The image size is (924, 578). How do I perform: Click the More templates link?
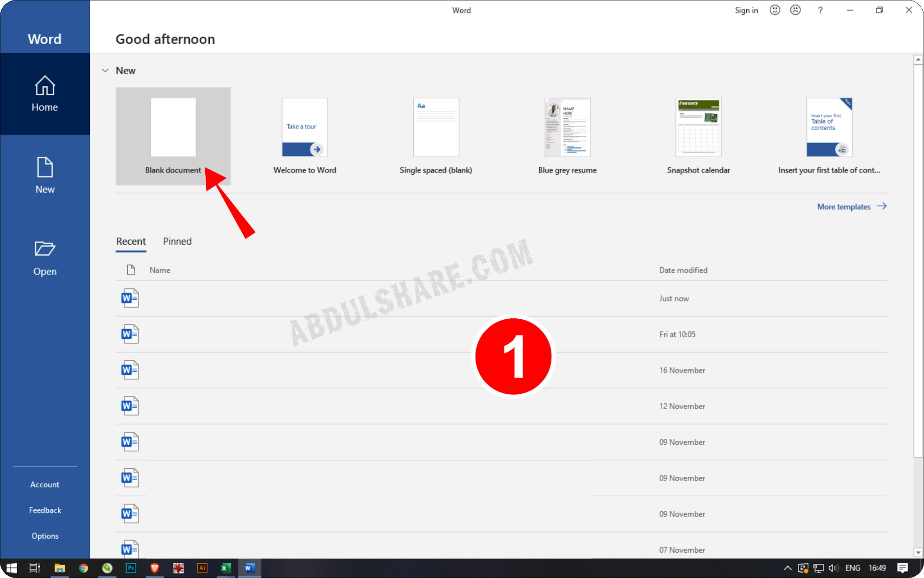tap(852, 206)
